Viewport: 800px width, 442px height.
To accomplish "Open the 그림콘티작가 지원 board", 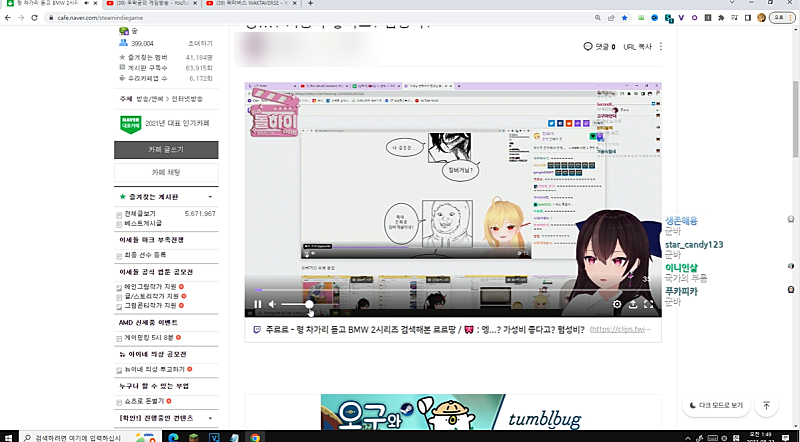I will tap(151, 305).
